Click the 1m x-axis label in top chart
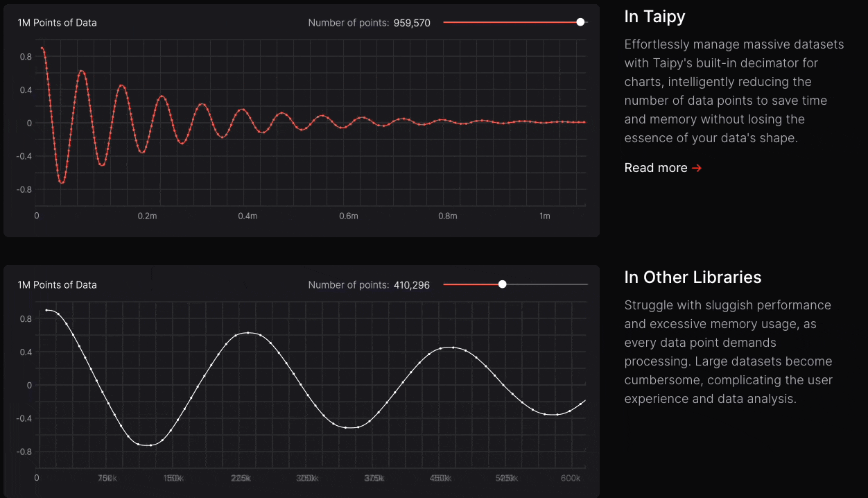This screenshot has height=498, width=868. coord(545,216)
